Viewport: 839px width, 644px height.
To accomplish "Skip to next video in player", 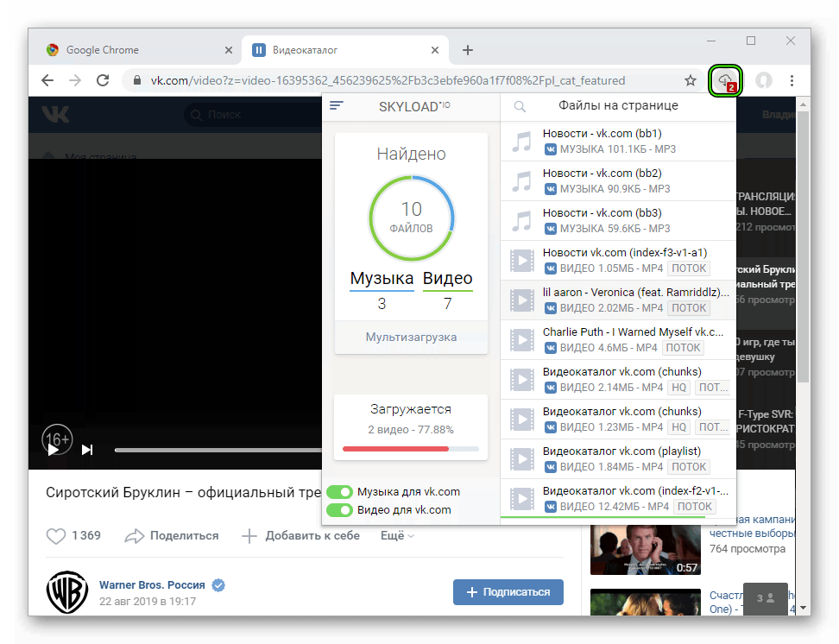I will coord(86,450).
